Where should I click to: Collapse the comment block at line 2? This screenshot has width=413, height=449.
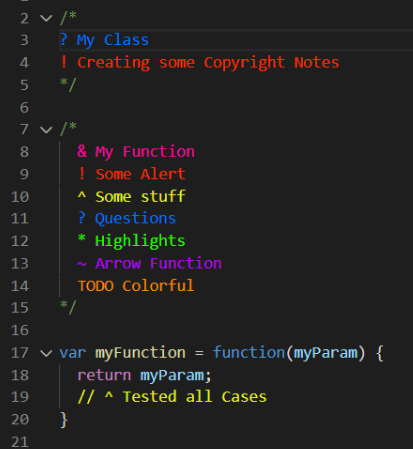(46, 18)
